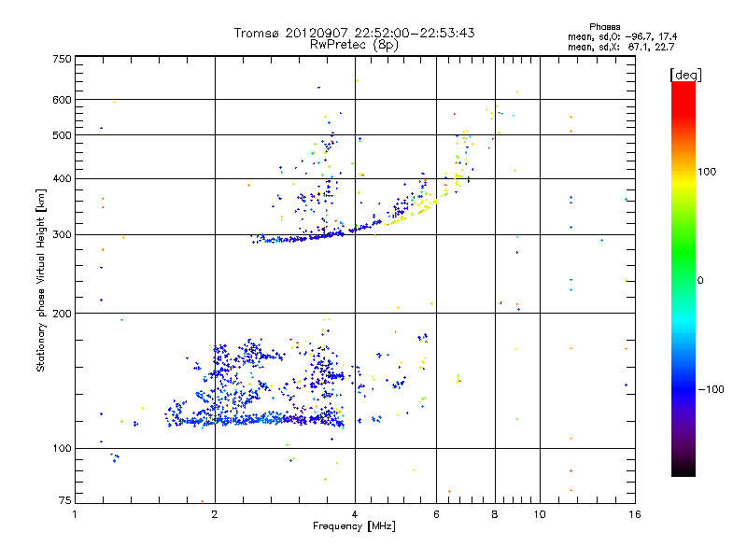Screen dimensions: 747x560
Task: Click the "10" frequency axis tick label
Action: click(540, 514)
